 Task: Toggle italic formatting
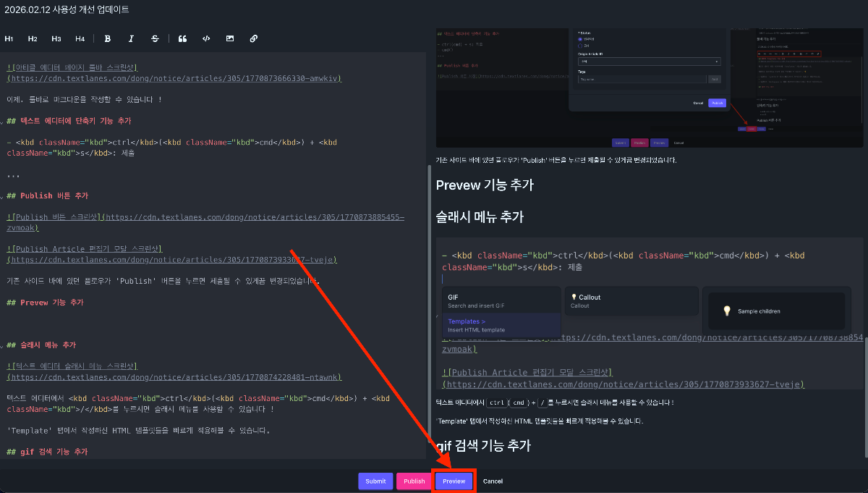tap(131, 38)
